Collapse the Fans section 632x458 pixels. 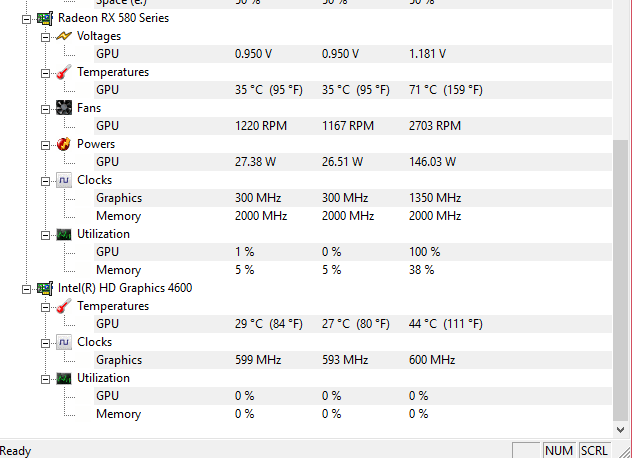45,108
